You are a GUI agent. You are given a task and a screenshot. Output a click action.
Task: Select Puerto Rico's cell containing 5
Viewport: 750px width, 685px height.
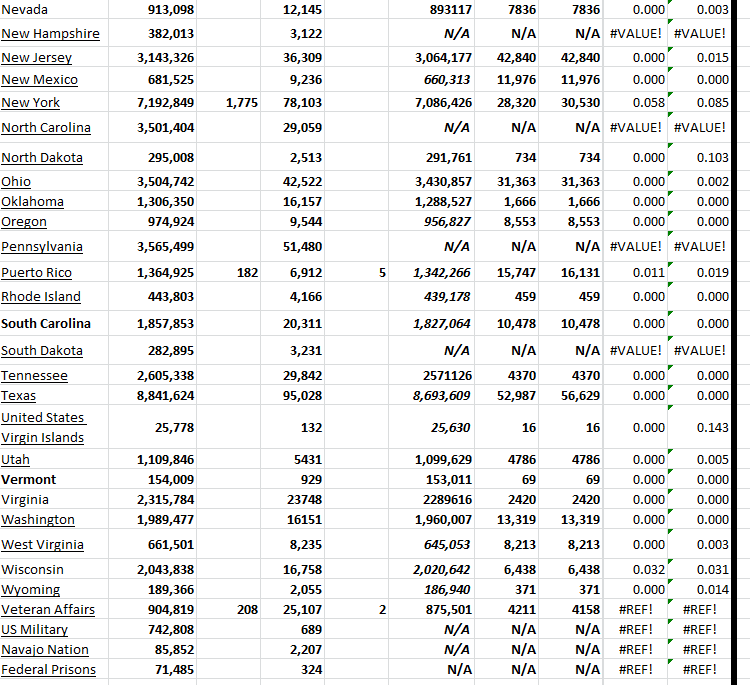coord(357,272)
